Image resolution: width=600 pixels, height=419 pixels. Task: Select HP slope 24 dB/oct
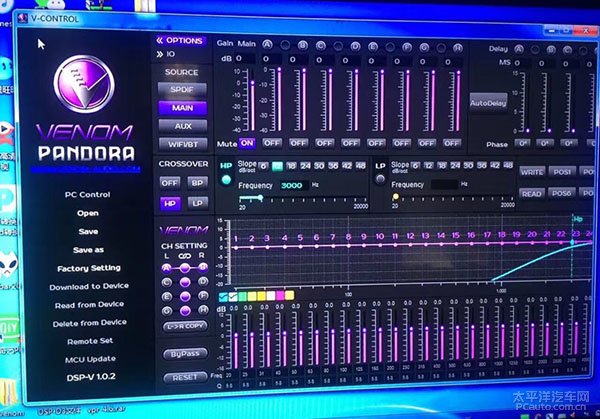point(305,166)
